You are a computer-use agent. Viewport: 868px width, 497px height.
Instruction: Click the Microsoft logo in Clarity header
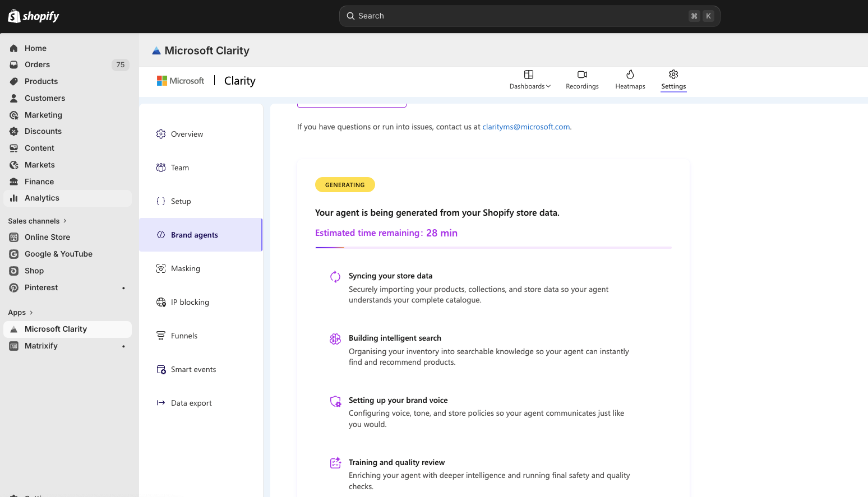click(x=181, y=81)
